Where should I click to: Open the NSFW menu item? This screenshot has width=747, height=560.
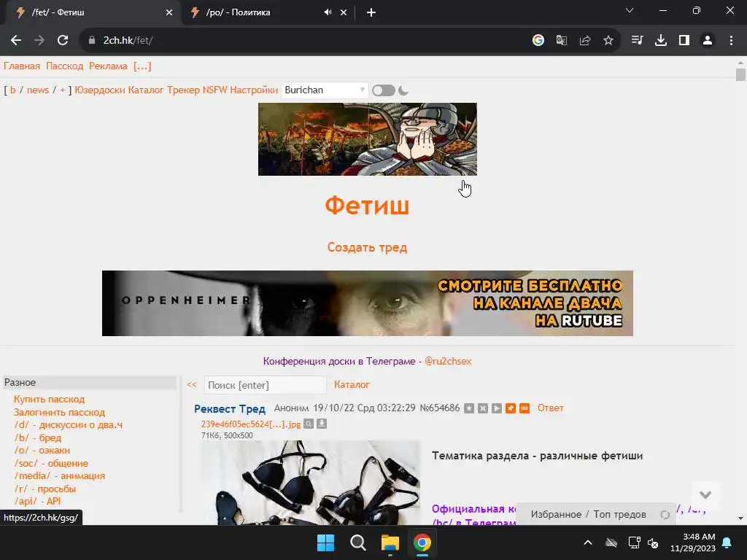click(x=215, y=90)
